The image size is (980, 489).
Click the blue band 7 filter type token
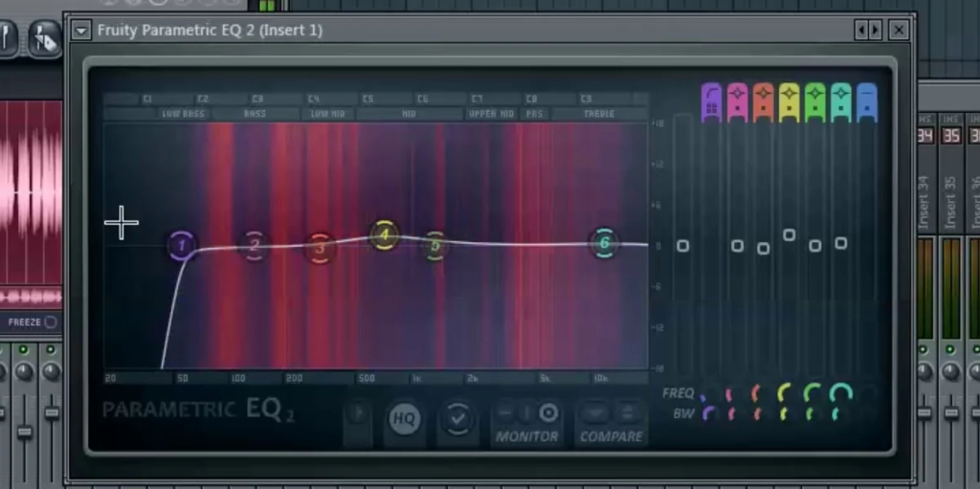coord(867,103)
